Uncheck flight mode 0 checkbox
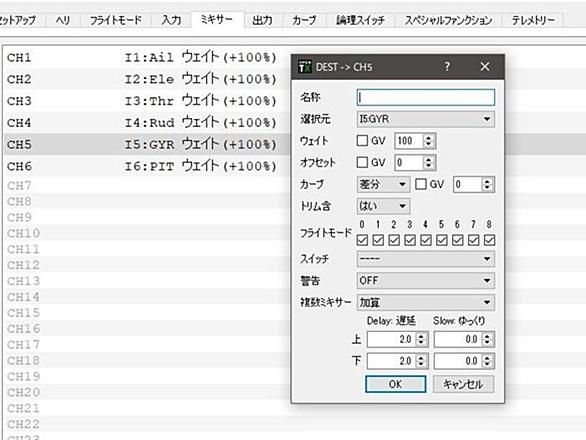 coord(362,240)
